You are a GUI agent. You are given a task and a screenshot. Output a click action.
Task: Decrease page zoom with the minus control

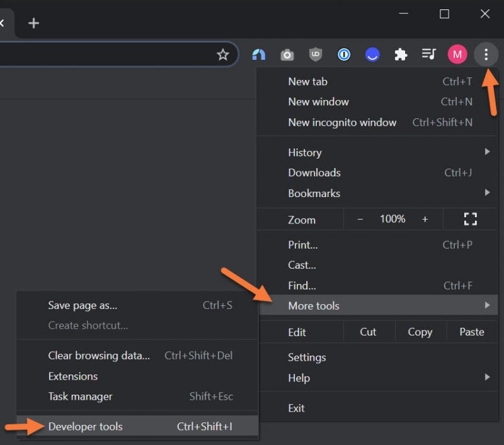(360, 219)
